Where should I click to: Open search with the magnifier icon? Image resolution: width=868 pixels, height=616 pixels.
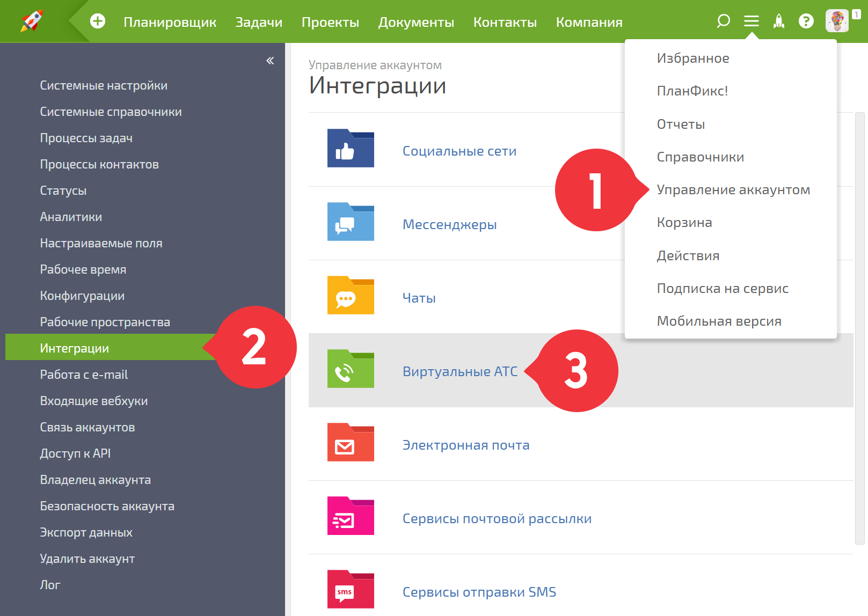point(723,21)
